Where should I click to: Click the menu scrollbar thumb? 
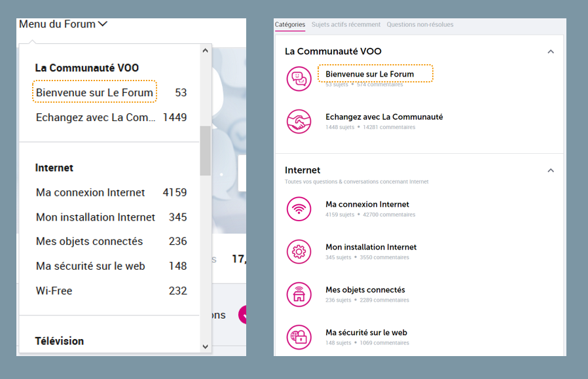(x=205, y=151)
